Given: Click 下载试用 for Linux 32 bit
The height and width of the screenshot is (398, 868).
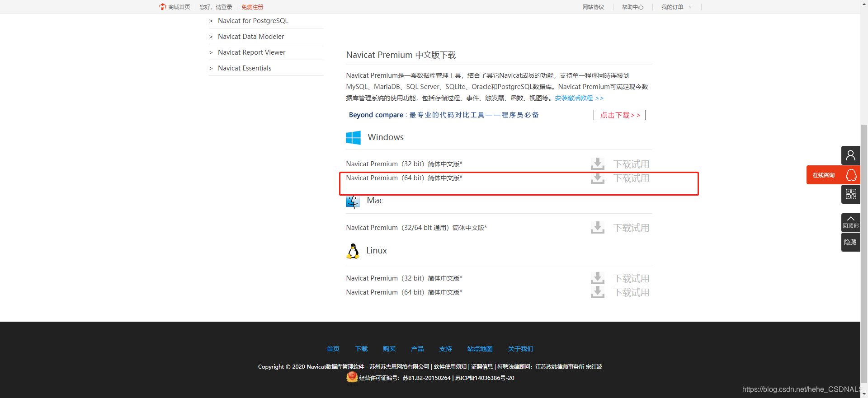Looking at the screenshot, I should 631,278.
